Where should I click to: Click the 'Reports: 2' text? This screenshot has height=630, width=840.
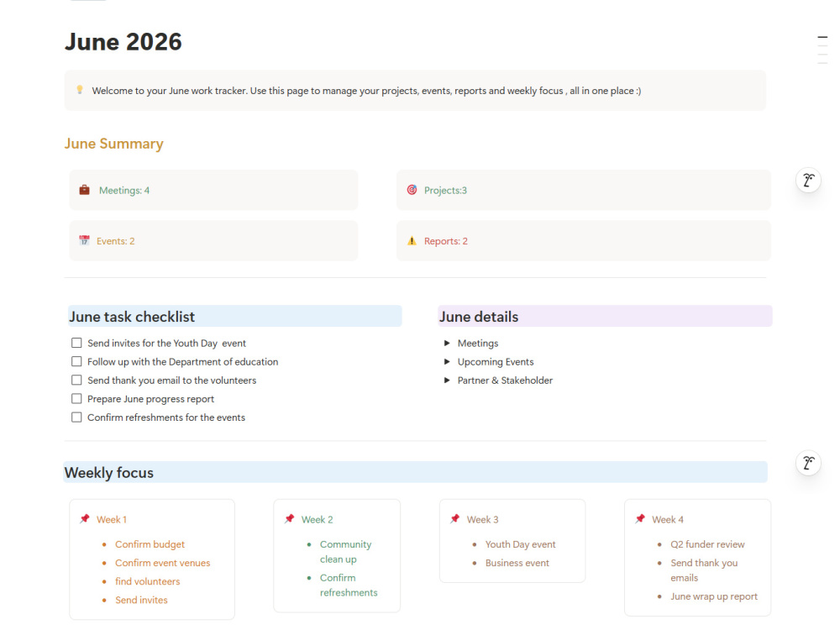point(446,241)
